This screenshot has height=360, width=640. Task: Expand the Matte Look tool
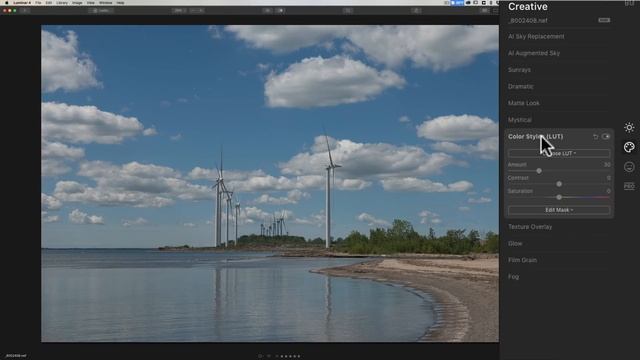click(x=524, y=103)
